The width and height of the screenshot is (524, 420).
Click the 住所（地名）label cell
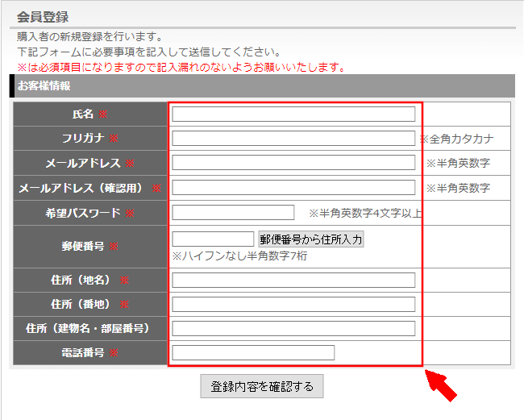tap(90, 280)
